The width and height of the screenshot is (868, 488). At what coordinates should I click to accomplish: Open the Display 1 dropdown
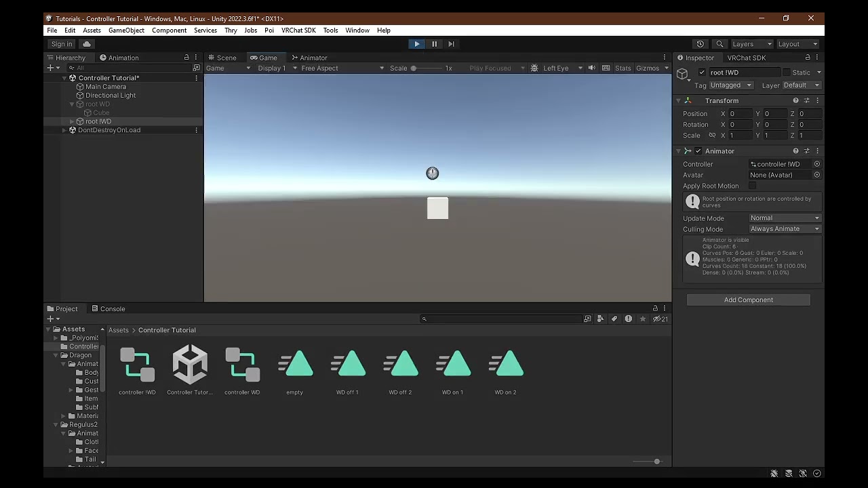[x=277, y=68]
